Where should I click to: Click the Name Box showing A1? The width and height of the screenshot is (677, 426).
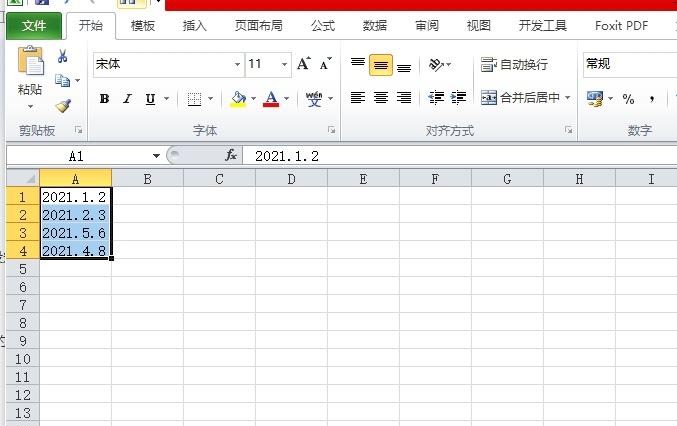click(x=76, y=156)
